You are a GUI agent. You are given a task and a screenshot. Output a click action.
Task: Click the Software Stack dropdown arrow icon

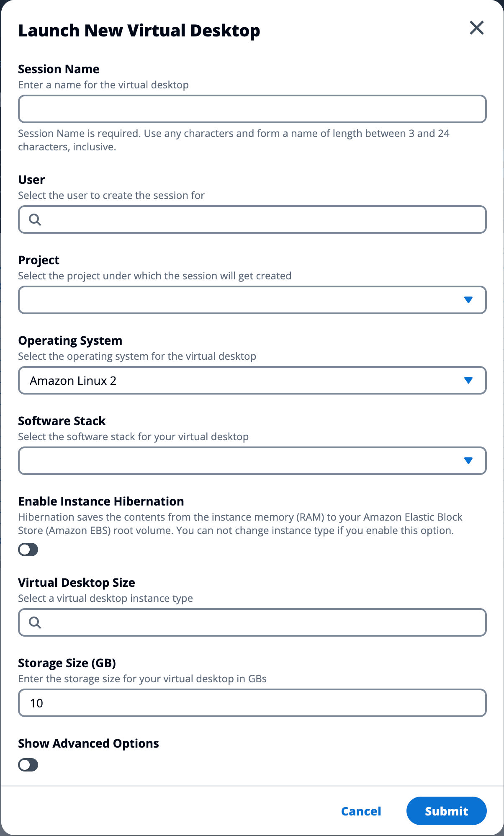(x=468, y=461)
